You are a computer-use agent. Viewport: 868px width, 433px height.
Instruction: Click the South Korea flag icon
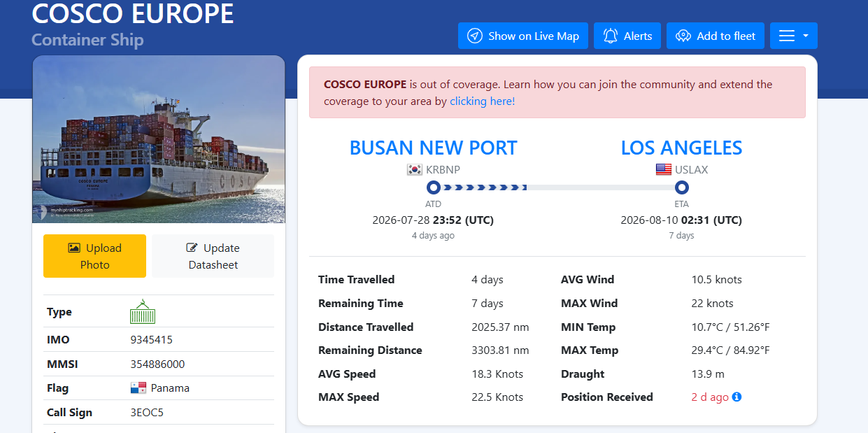pos(414,169)
